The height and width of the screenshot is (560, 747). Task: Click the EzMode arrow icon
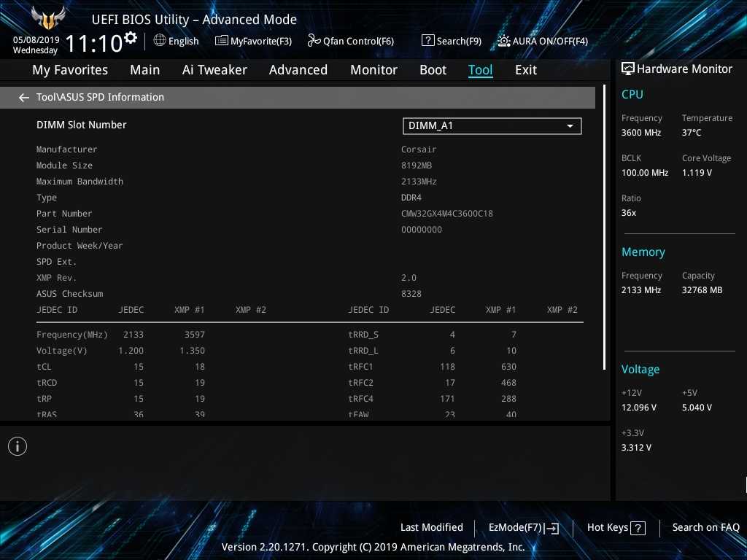[x=551, y=528]
